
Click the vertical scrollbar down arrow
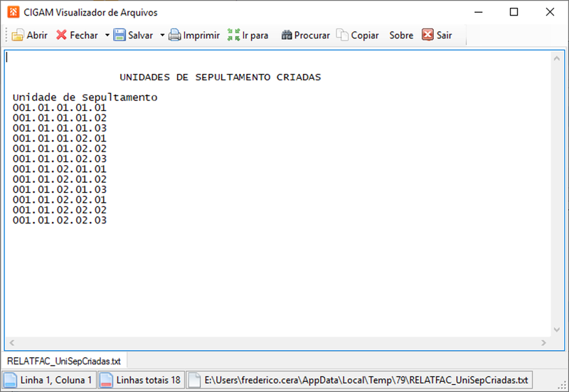coord(557,329)
